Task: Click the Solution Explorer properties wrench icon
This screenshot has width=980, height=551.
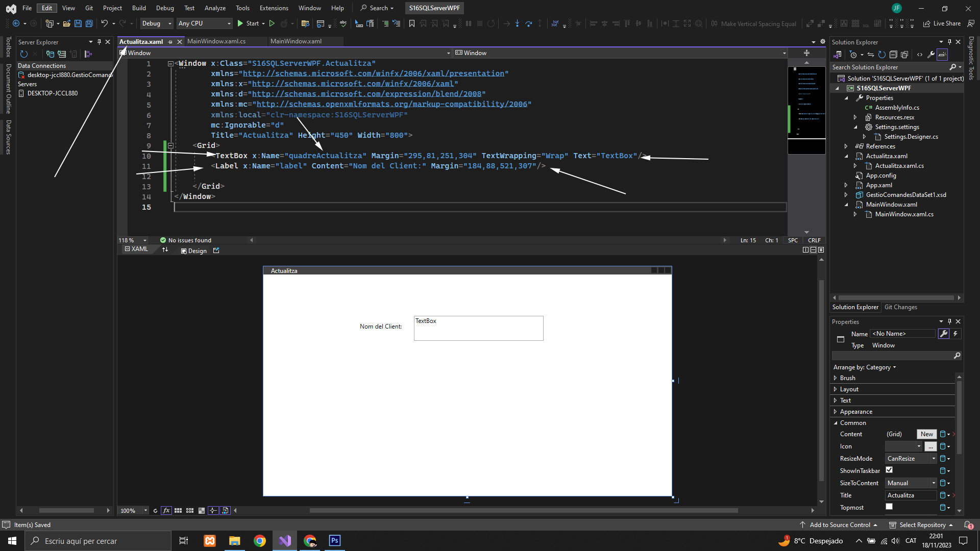Action: coord(930,55)
